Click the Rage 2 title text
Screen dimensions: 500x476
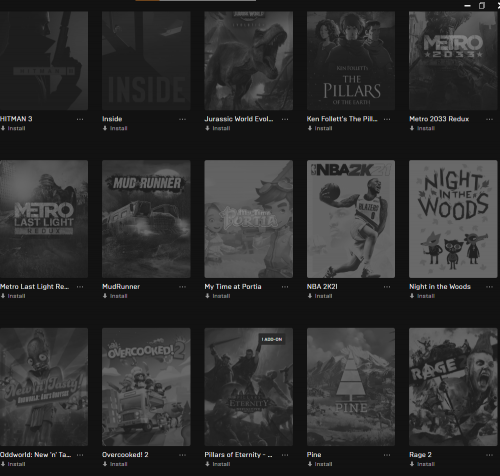pos(420,455)
